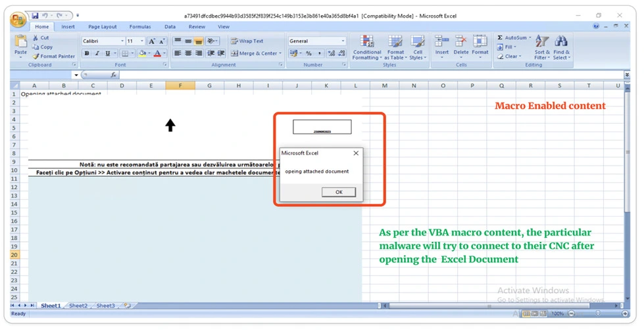This screenshot has height=330, width=644.
Task: Align text left
Action: (x=178, y=53)
